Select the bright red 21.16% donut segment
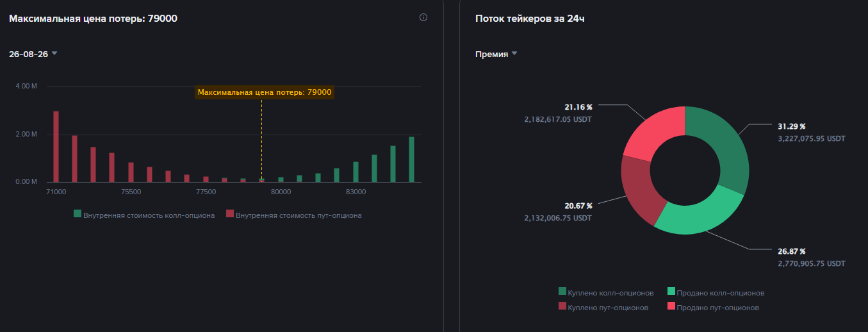This screenshot has height=332, width=868. click(x=653, y=130)
